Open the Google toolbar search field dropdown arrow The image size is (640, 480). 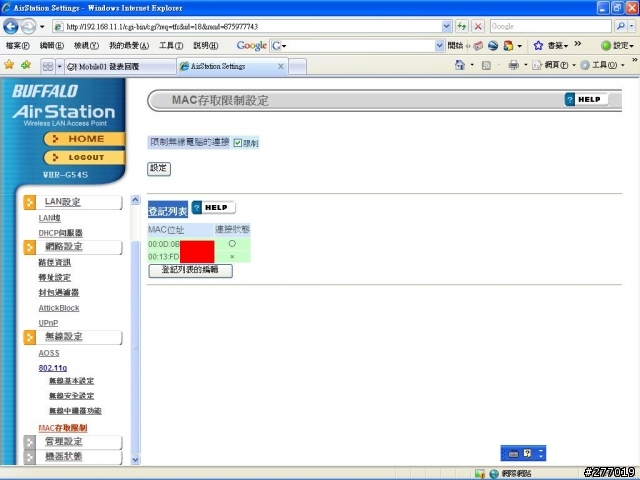coord(440,45)
